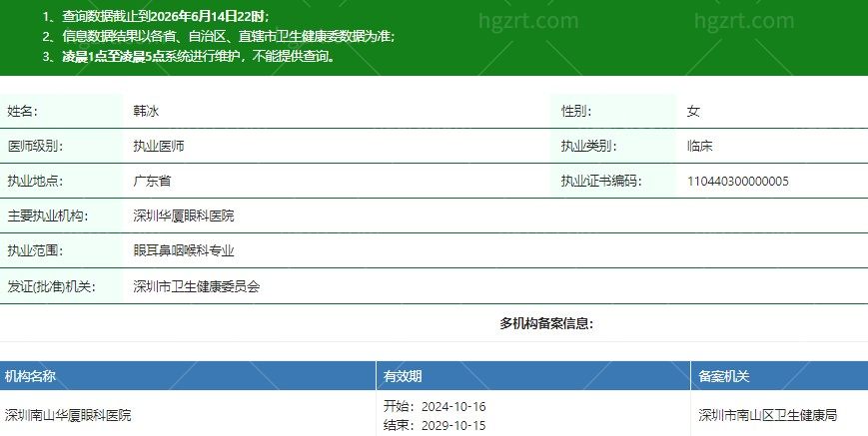
Task: Select the scope 眼耳鼻咽喉科专业
Action: pos(184,250)
